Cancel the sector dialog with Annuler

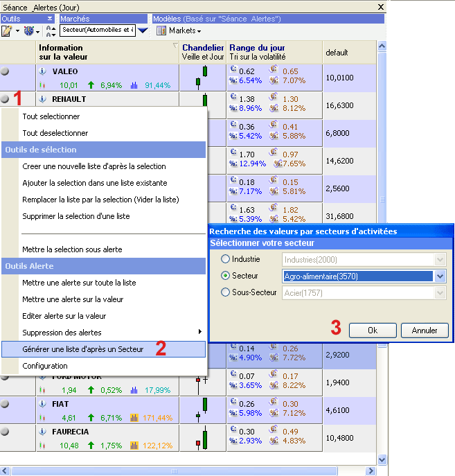(425, 330)
